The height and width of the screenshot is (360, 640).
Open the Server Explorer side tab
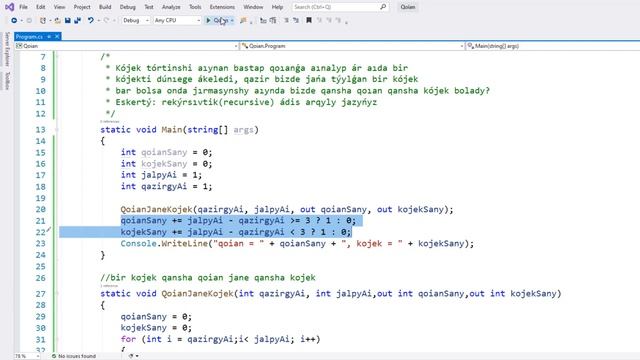point(7,49)
